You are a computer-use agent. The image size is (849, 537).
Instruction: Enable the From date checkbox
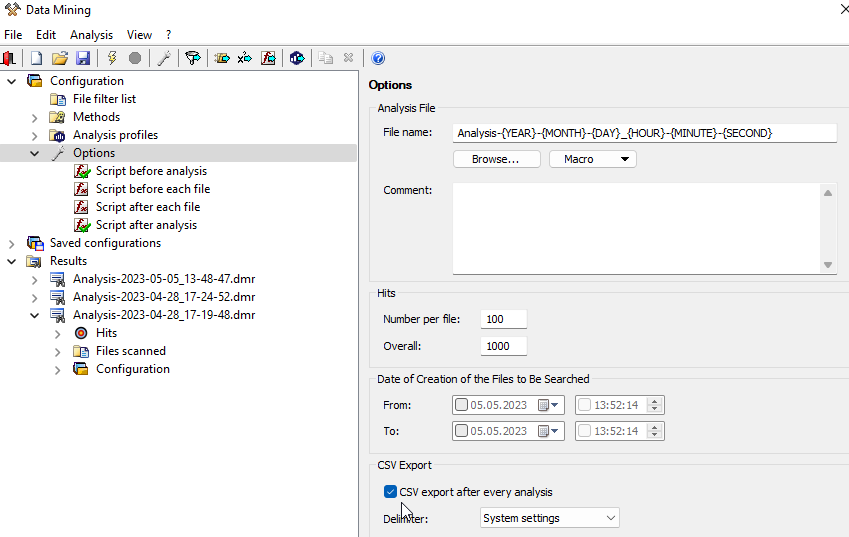(x=461, y=404)
